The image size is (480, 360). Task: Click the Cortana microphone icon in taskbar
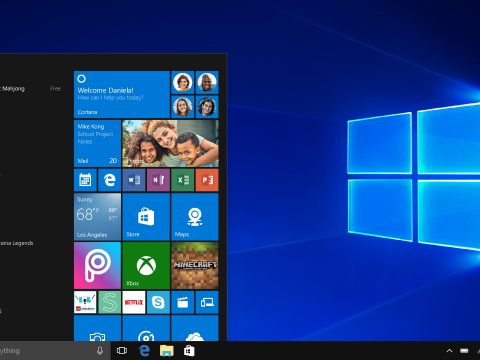[100, 351]
